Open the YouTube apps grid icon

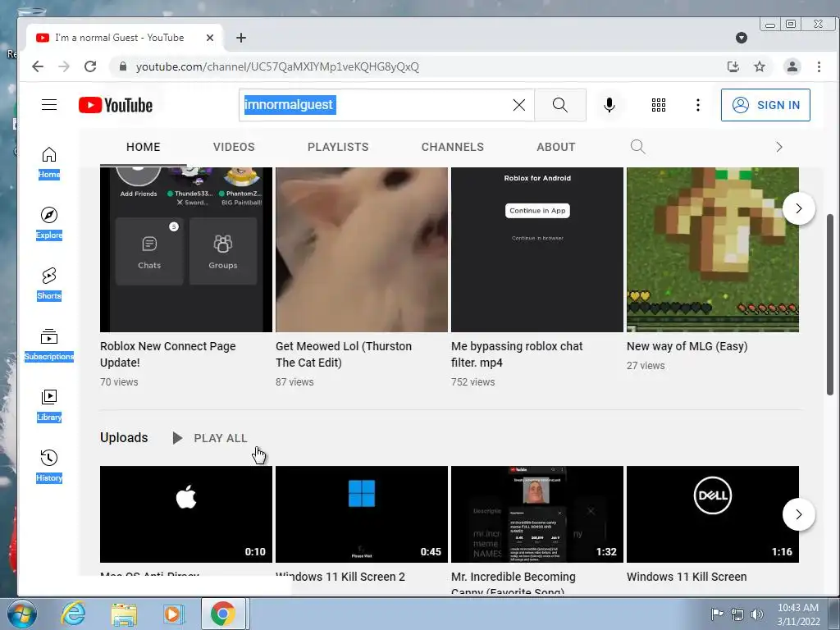(x=659, y=105)
